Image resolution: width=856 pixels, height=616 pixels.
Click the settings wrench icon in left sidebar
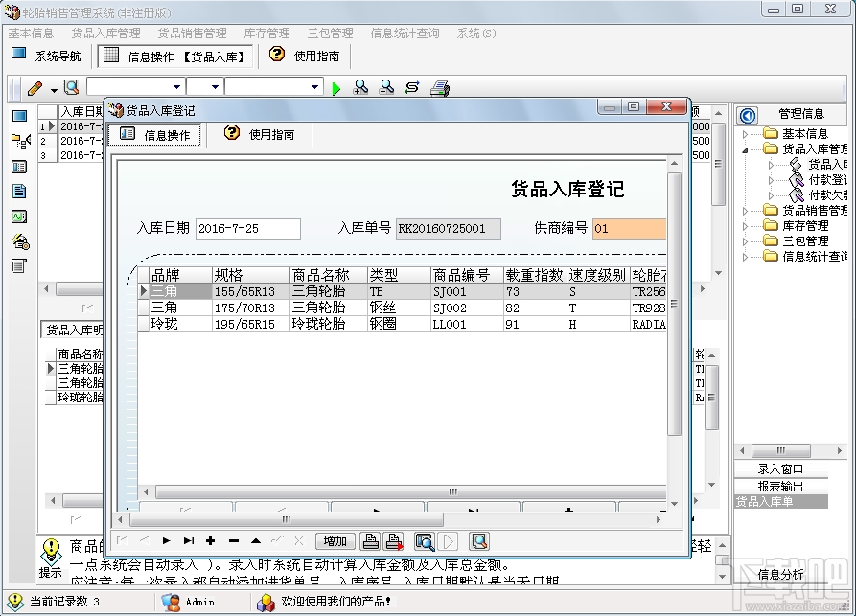point(21,241)
